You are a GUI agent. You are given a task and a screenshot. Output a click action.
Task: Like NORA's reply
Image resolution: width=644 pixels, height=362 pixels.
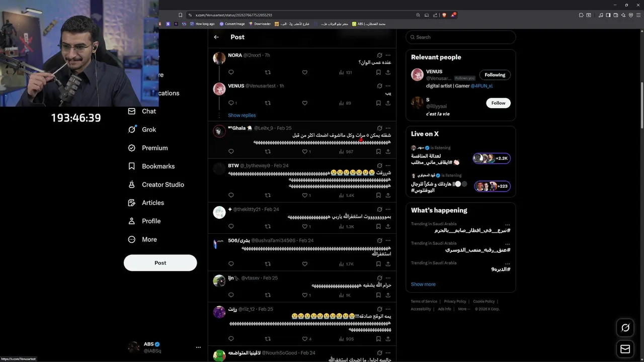(304, 72)
